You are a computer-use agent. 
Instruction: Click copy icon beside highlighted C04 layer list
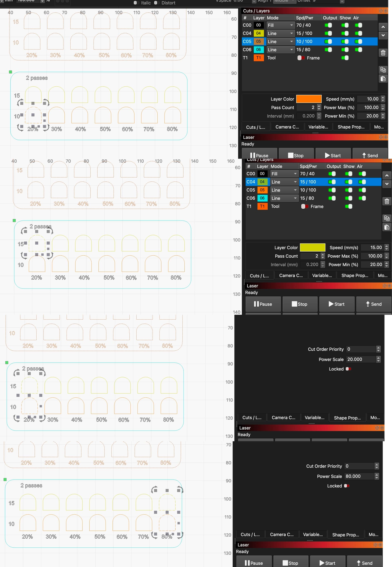coord(387,218)
